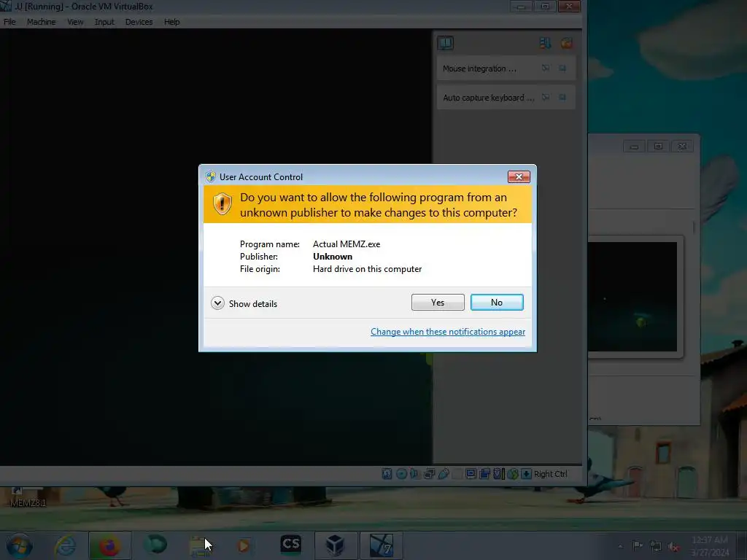747x560 pixels.
Task: Minimize the Oracle VM VirtualBox window
Action: point(521,7)
